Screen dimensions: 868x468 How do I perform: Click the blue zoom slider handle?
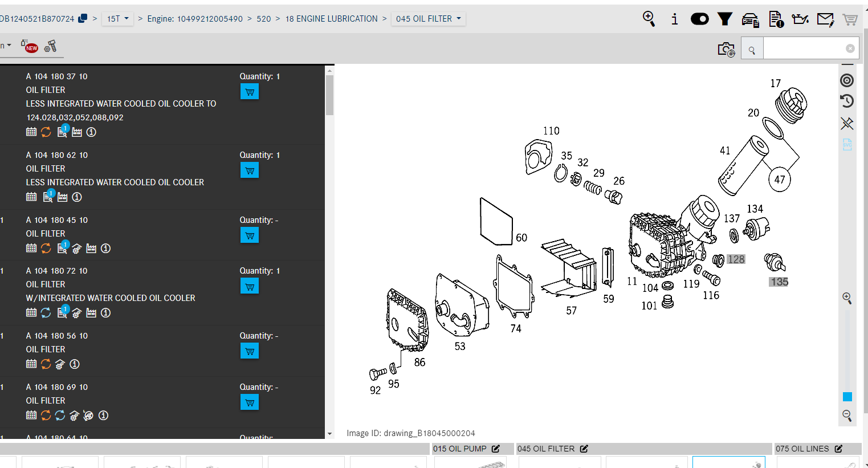847,397
